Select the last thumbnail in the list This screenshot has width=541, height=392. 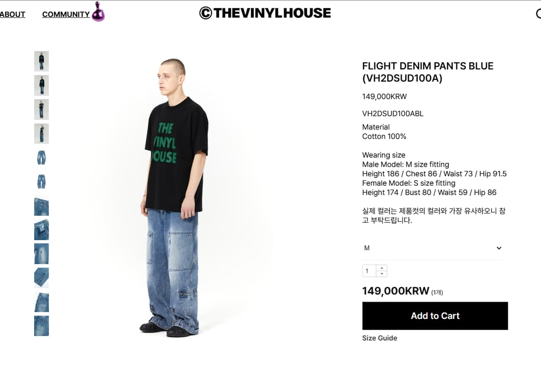tap(41, 326)
